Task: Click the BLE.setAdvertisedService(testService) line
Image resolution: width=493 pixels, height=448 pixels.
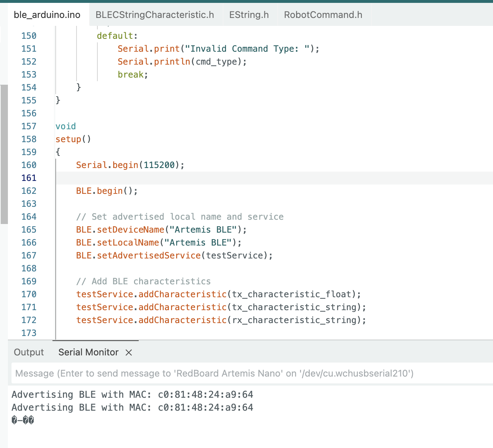Action: (x=174, y=256)
